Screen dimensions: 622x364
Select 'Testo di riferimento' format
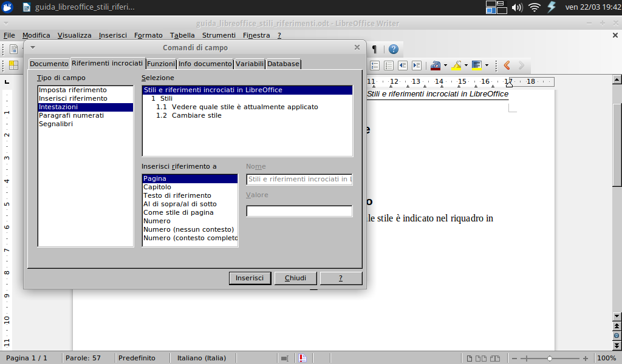[190, 195]
